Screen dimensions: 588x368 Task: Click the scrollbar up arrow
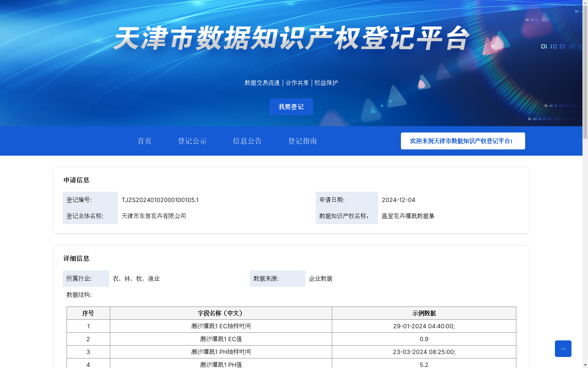585,2
